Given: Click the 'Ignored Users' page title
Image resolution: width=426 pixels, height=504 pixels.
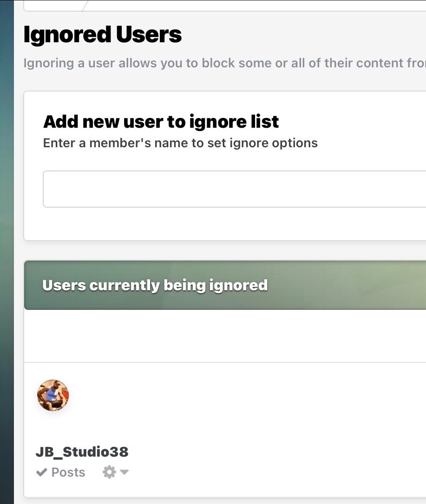Looking at the screenshot, I should [x=103, y=35].
